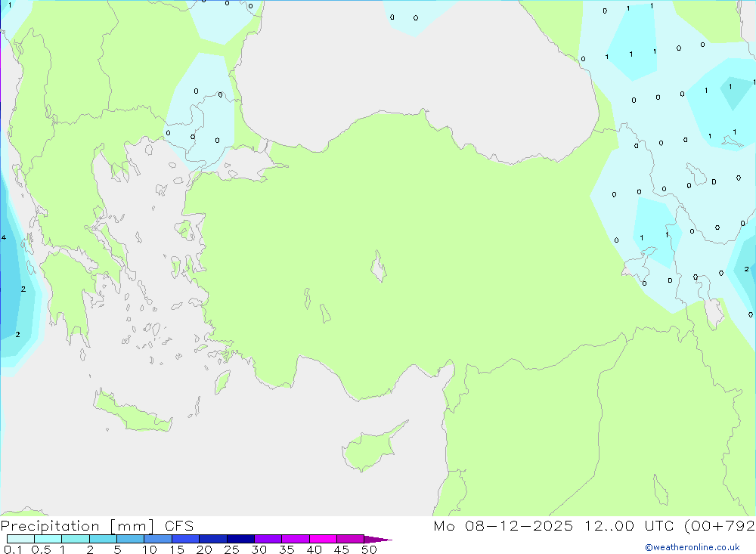Select the 45–50 mm legend color swatch
This screenshot has height=554, width=756.
350,539
